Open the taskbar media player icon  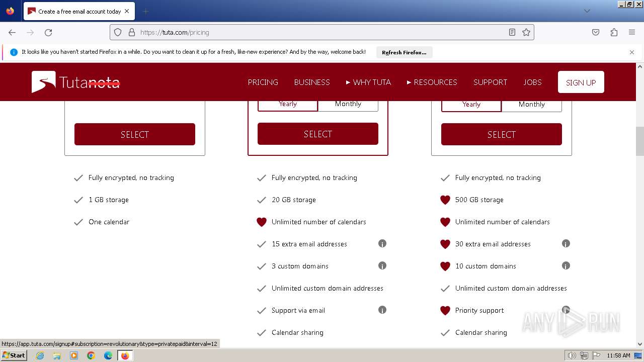(x=74, y=355)
